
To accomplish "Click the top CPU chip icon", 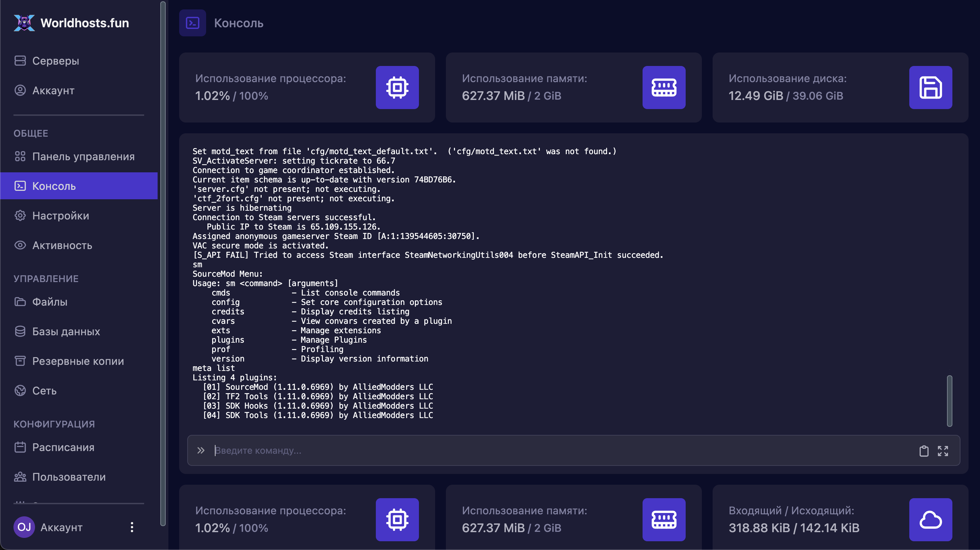I will pos(397,88).
